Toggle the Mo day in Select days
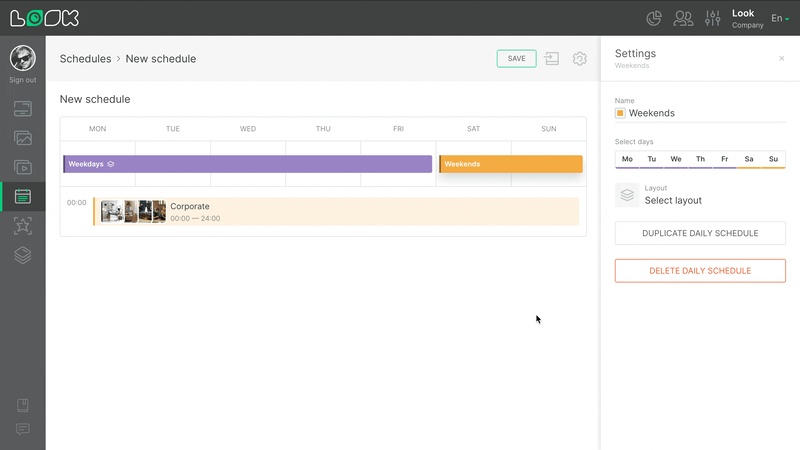 tap(627, 159)
